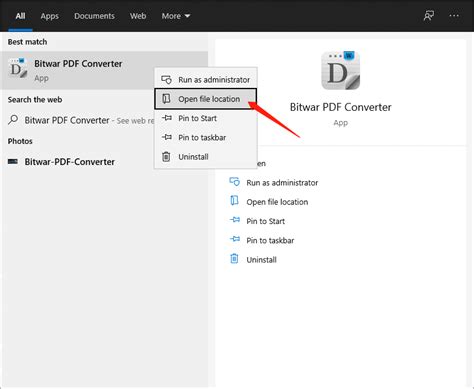Viewport: 474px width, 389px height.
Task: Choose Open file location in context menu
Action: (x=206, y=99)
